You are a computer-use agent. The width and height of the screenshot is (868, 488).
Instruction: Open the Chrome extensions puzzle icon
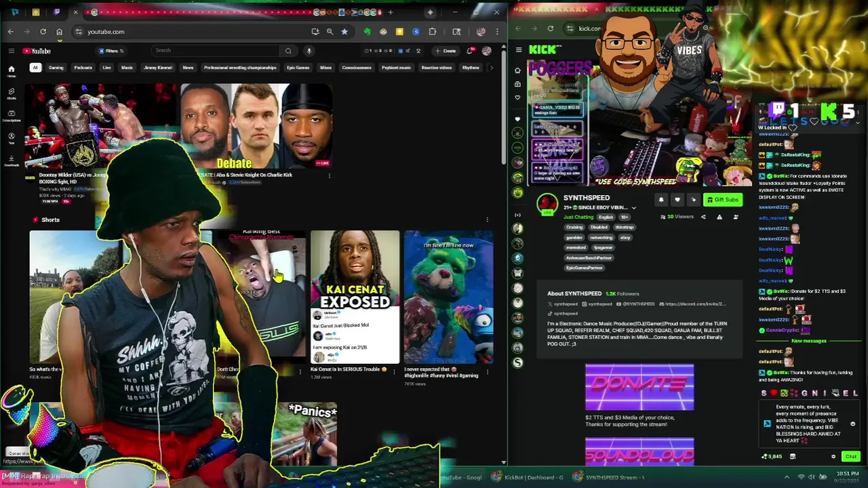pos(432,32)
